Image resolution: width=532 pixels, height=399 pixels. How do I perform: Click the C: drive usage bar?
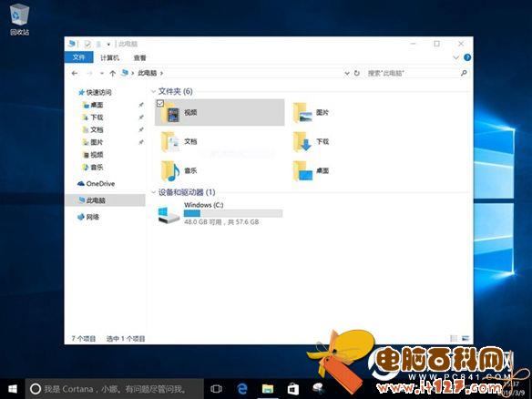coord(233,213)
